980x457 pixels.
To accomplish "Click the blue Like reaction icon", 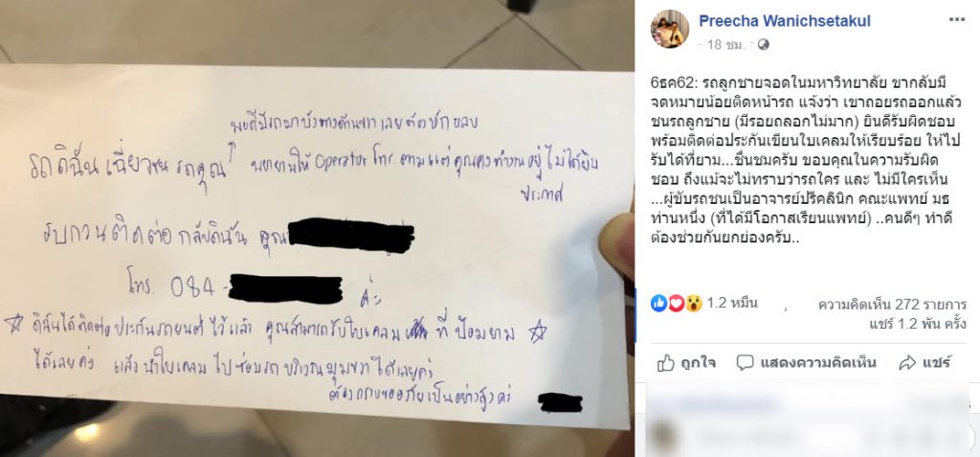I will (x=658, y=304).
